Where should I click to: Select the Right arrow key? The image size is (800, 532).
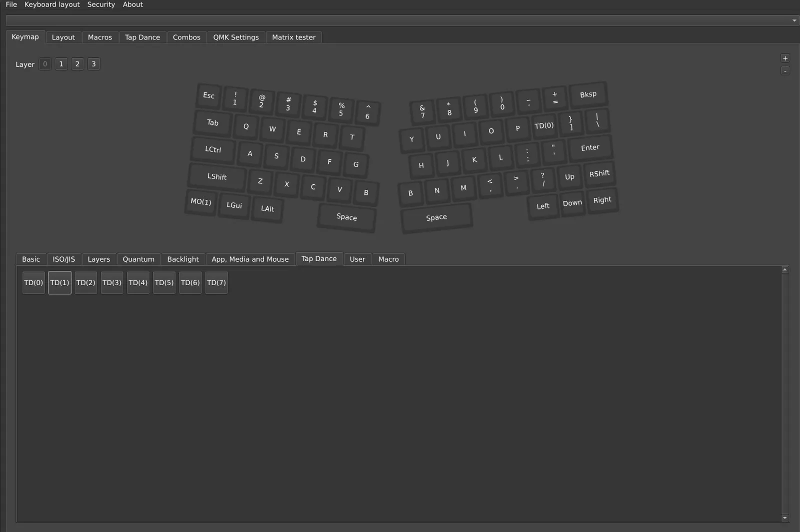point(602,200)
